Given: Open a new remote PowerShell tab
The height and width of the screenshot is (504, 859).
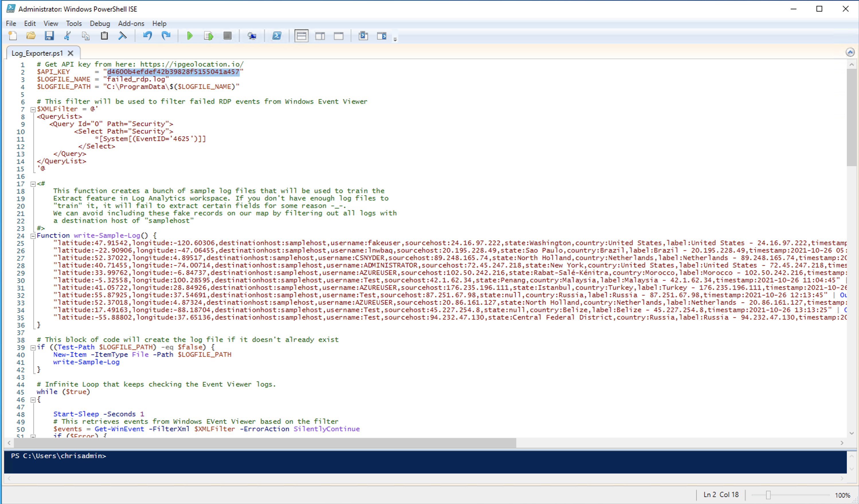Looking at the screenshot, I should click(252, 36).
